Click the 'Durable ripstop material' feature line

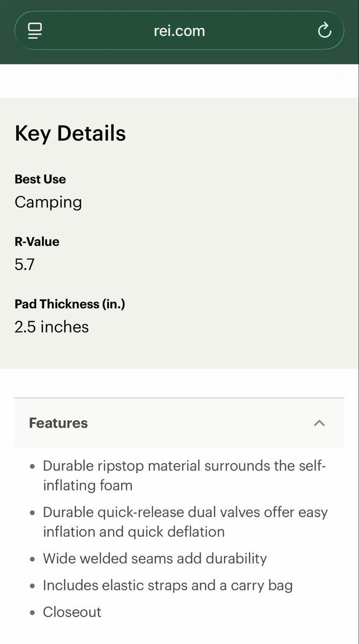click(x=184, y=466)
